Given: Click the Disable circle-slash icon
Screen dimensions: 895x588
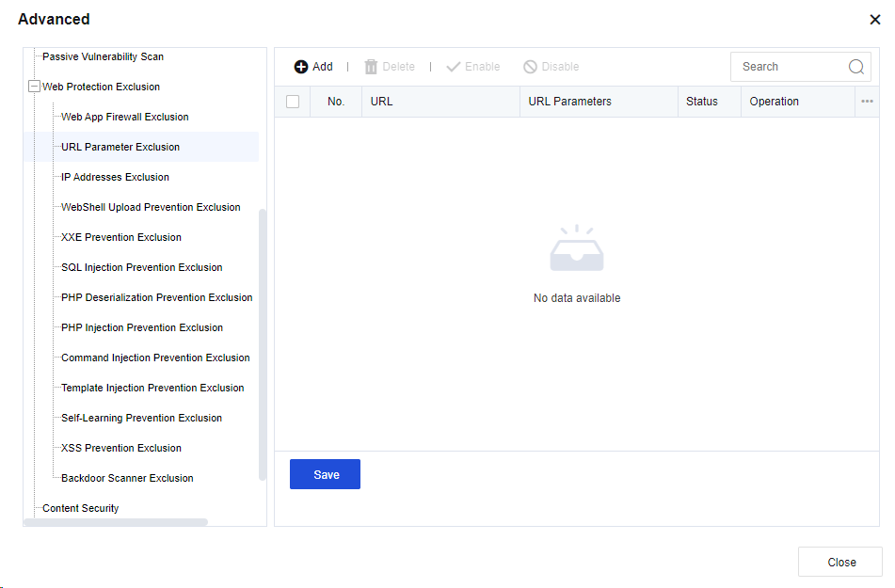Looking at the screenshot, I should click(x=531, y=67).
